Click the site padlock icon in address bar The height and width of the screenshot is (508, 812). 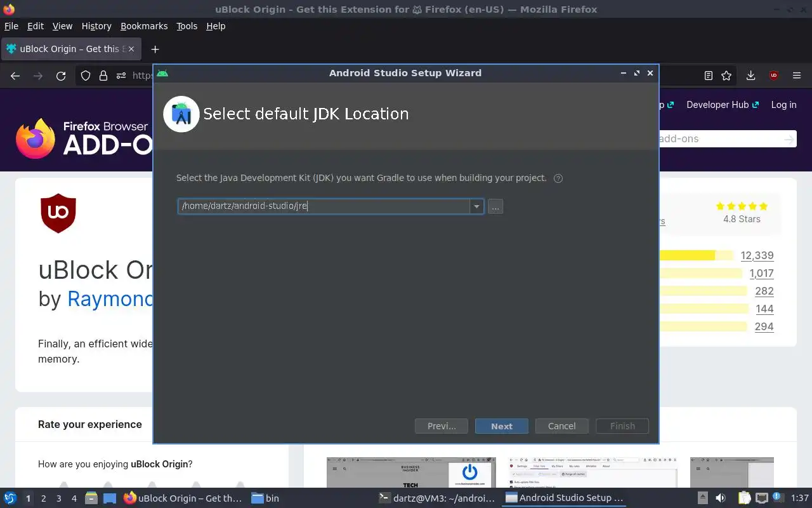[x=103, y=76]
